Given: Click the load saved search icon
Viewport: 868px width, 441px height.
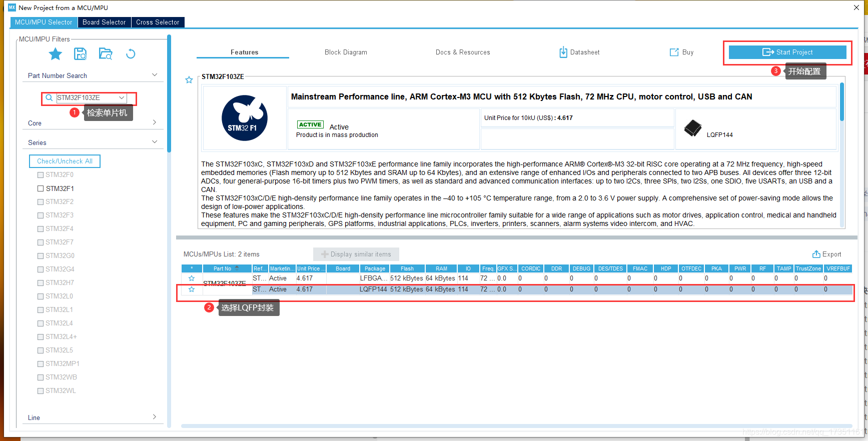Looking at the screenshot, I should (x=106, y=54).
